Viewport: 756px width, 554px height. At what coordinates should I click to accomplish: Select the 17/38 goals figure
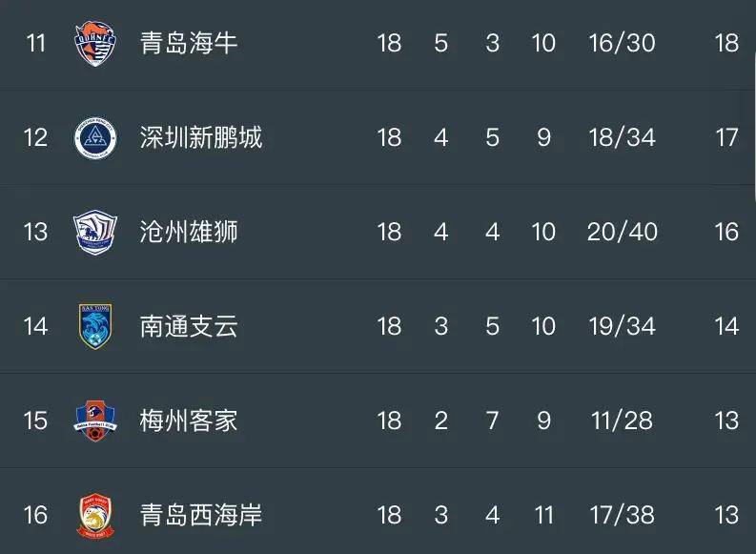tap(623, 516)
